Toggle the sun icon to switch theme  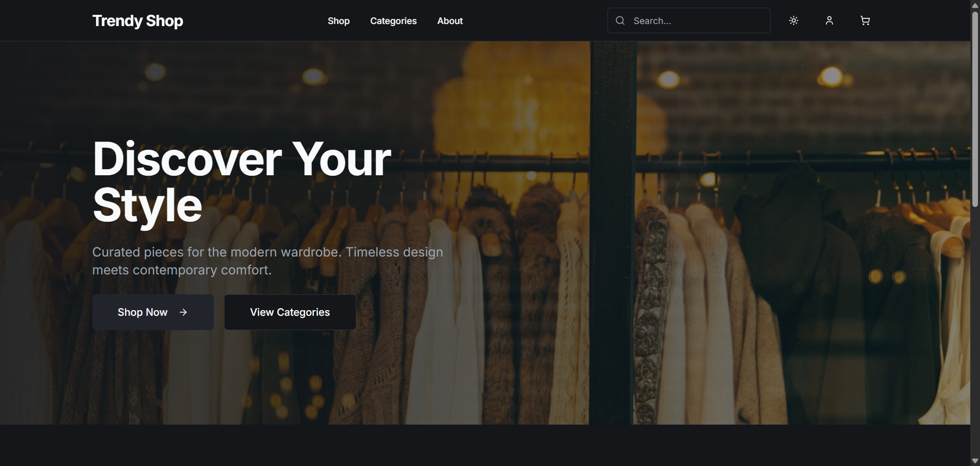(x=793, y=20)
